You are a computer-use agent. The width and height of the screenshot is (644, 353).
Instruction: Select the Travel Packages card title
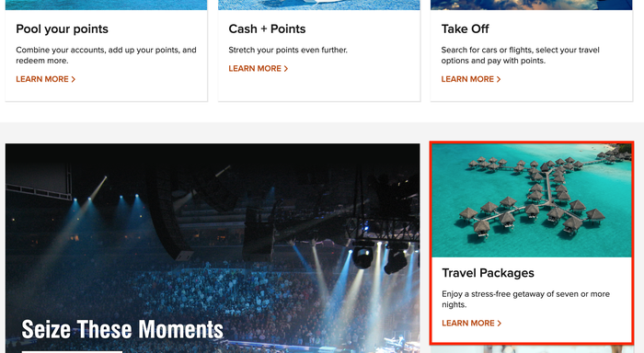488,273
